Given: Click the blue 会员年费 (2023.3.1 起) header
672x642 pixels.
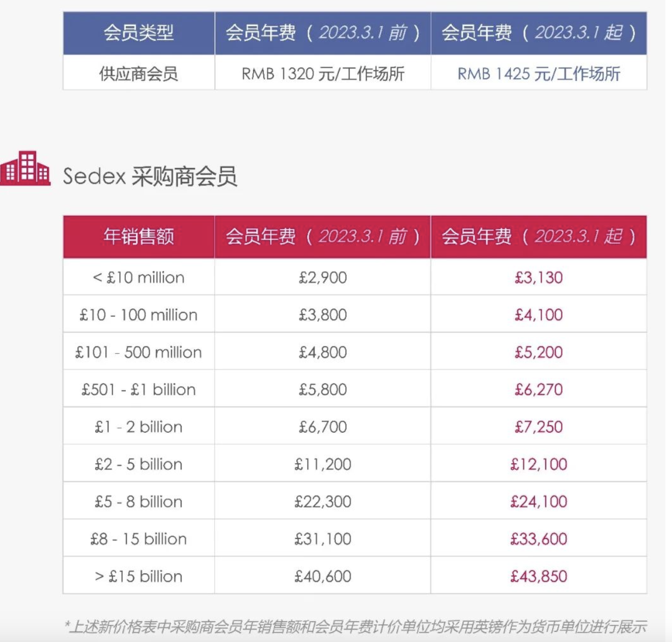Looking at the screenshot, I should pyautogui.click(x=539, y=33).
